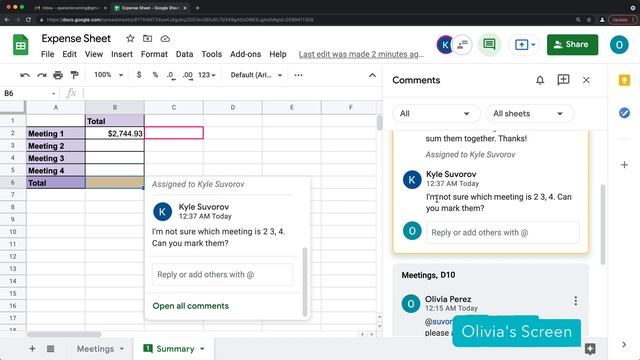Click the redo icon
This screenshot has width=640, height=360.
(42, 75)
